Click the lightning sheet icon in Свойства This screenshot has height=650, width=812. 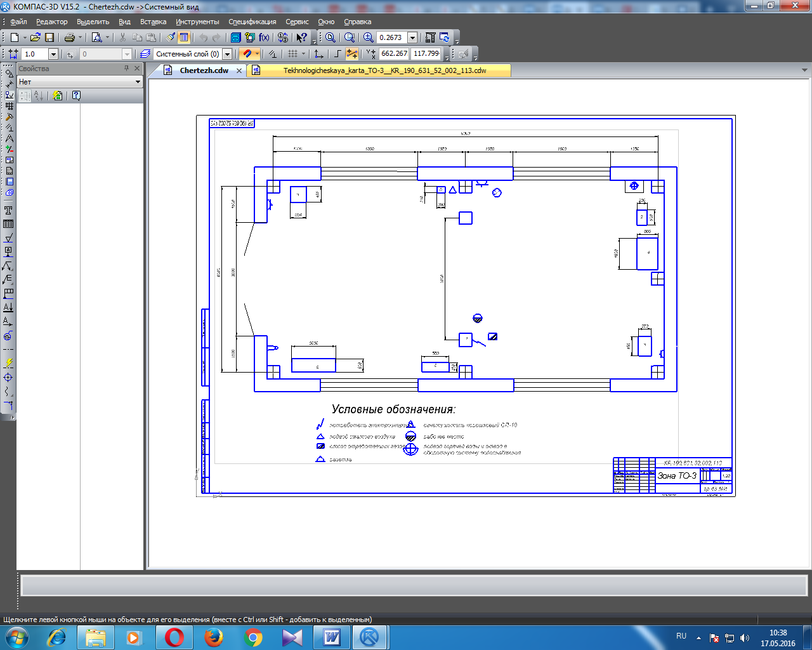(x=57, y=95)
